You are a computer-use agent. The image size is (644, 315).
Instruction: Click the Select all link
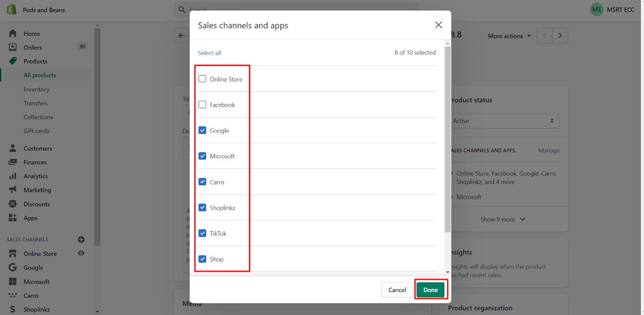point(209,53)
